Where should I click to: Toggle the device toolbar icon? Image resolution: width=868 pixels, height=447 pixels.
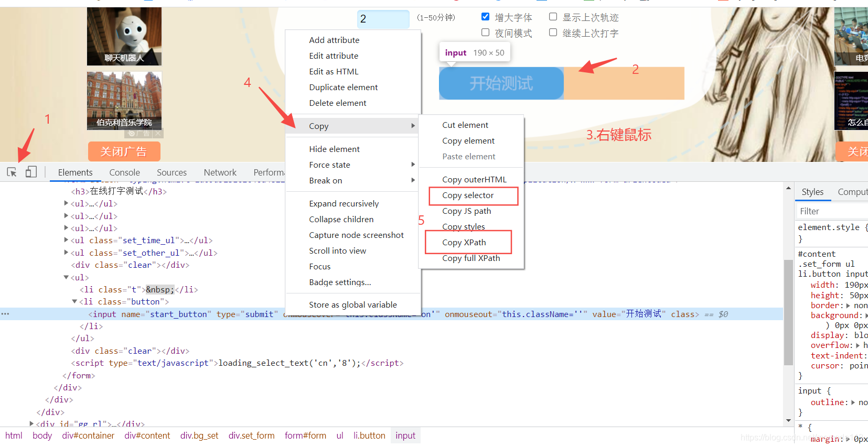point(31,172)
